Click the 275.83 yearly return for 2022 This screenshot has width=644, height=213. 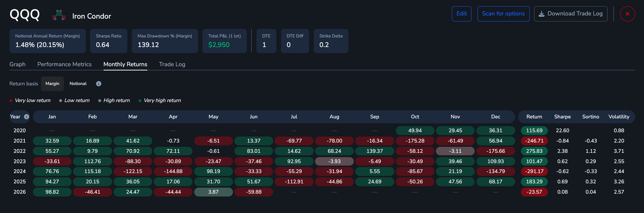[x=534, y=151]
